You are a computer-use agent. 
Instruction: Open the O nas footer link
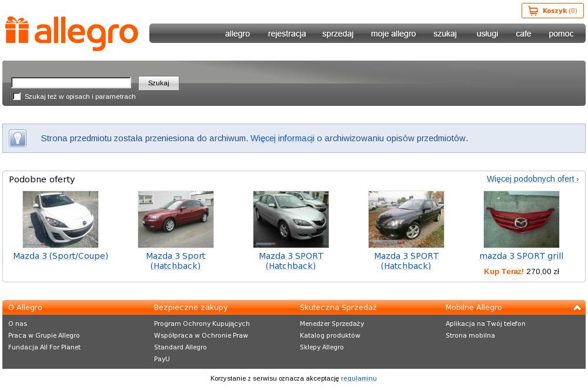click(18, 324)
